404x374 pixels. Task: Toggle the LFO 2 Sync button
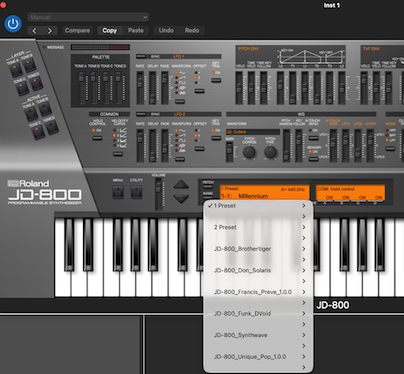[141, 114]
